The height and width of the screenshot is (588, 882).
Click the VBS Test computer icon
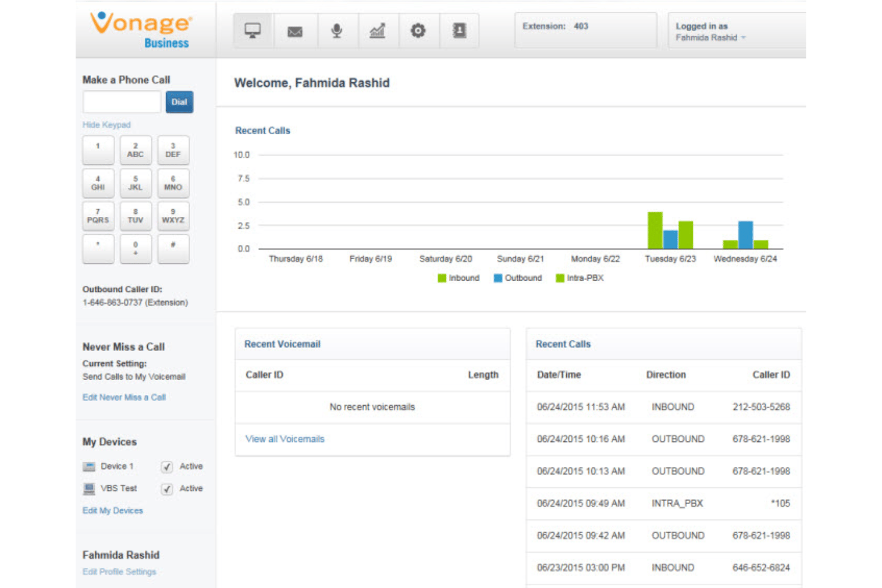[x=89, y=489]
